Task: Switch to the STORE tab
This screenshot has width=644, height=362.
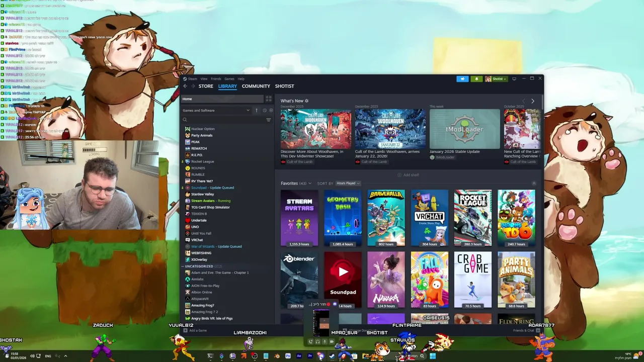Action: click(x=206, y=86)
